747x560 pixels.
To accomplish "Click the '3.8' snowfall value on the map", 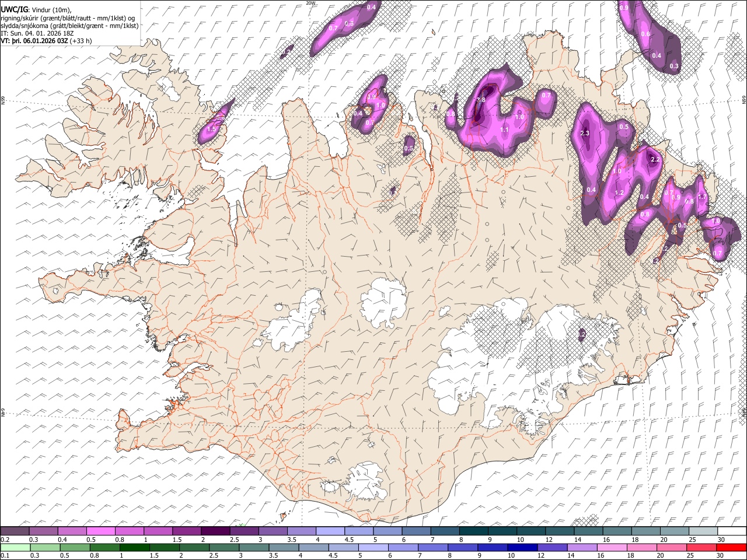I will pyautogui.click(x=481, y=100).
